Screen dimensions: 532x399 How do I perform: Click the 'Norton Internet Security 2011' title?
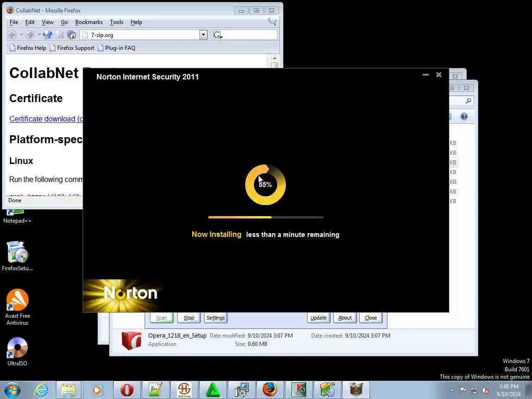tap(148, 77)
